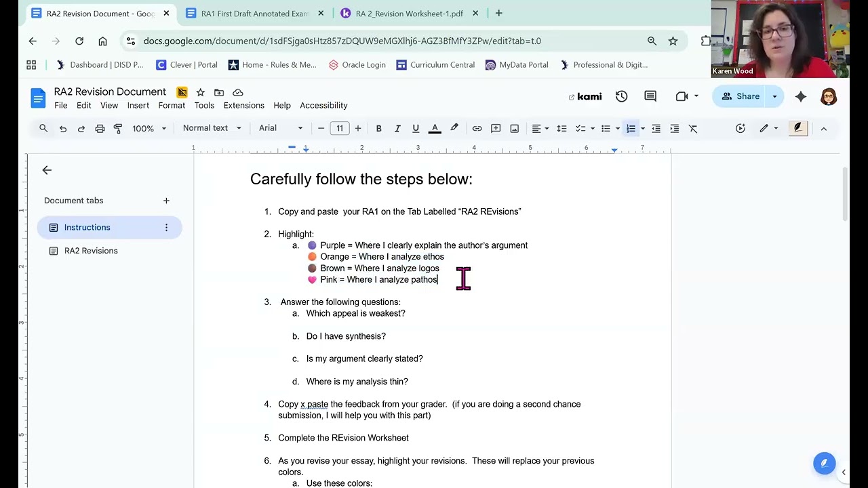Open the Extensions menu

244,105
